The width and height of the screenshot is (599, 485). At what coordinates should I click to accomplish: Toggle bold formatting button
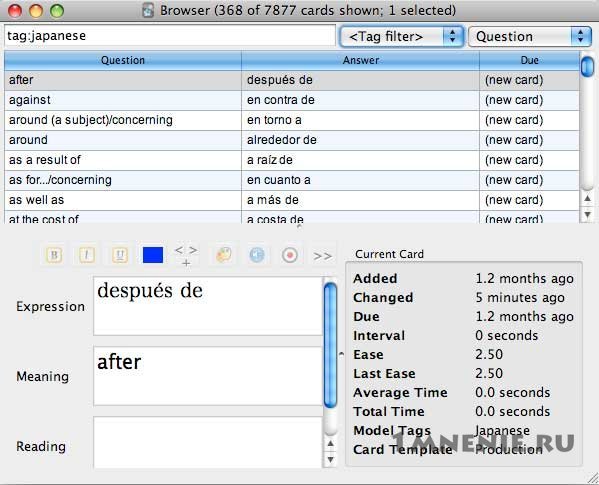[x=54, y=255]
